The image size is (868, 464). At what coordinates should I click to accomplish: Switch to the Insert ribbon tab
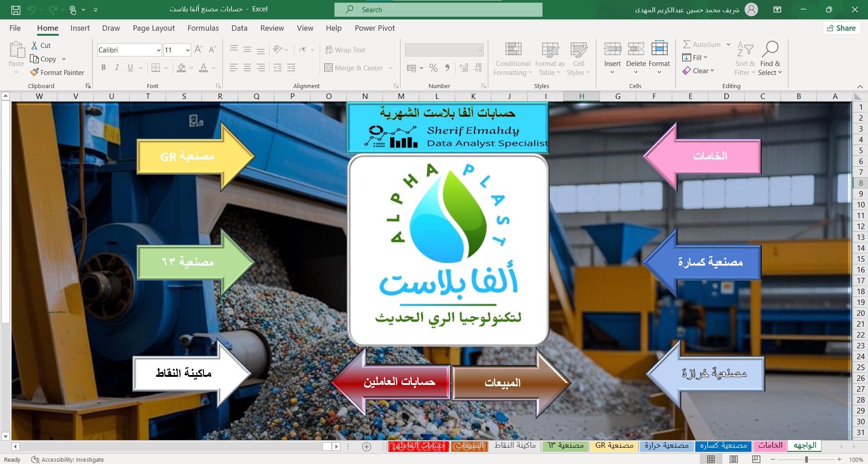pyautogui.click(x=80, y=28)
